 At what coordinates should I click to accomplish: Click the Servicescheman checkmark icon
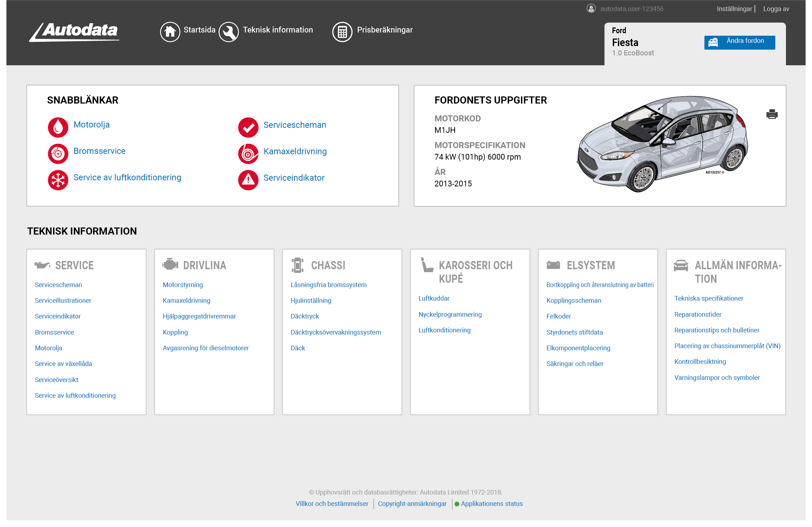248,127
